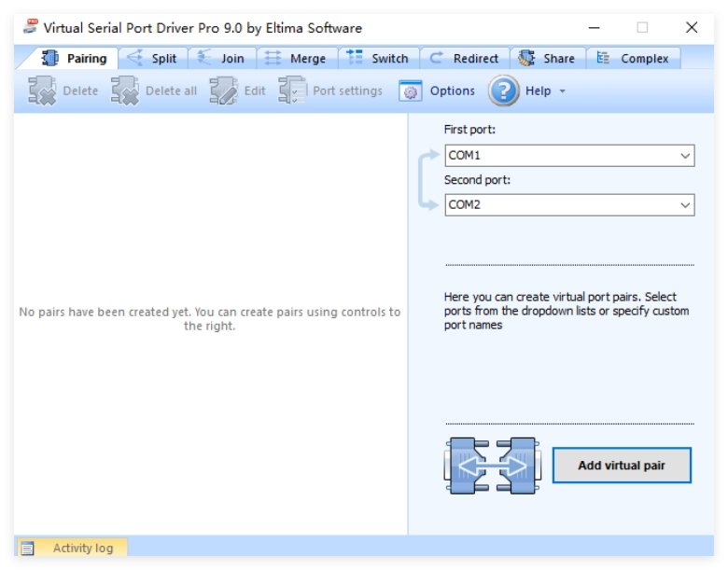Expand the Help dropdown arrow
The height and width of the screenshot is (570, 728).
pos(562,91)
